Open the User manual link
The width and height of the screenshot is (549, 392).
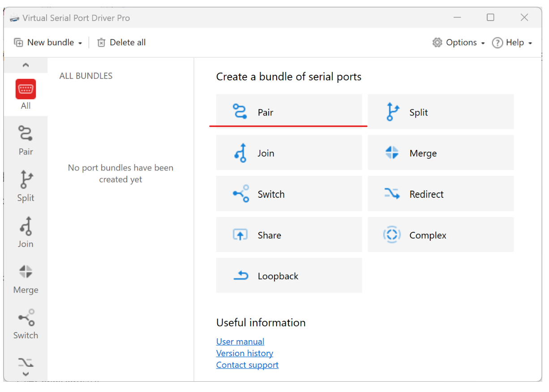240,341
